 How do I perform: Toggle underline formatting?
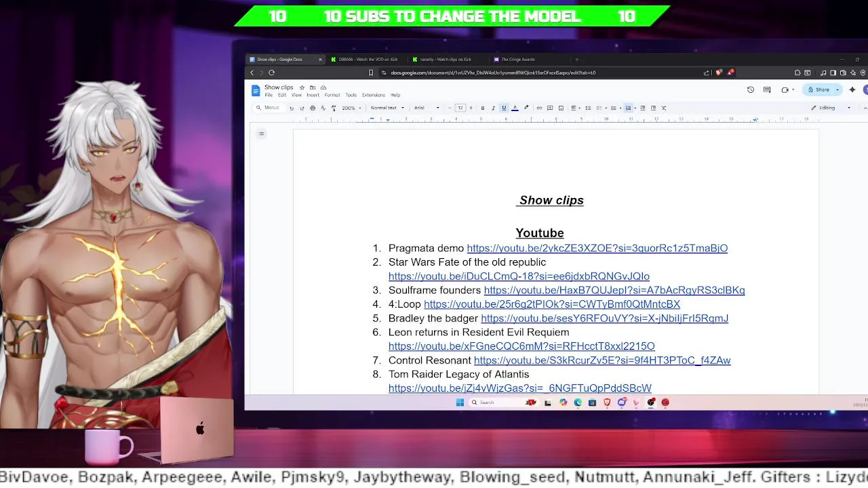point(504,108)
